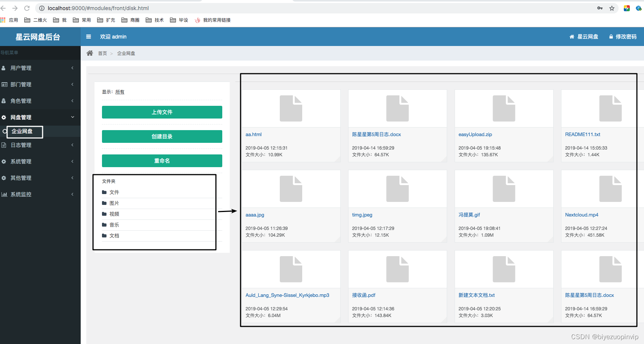Image resolution: width=644 pixels, height=344 pixels.
Task: Open the 用户管理 menu
Action: coord(40,68)
